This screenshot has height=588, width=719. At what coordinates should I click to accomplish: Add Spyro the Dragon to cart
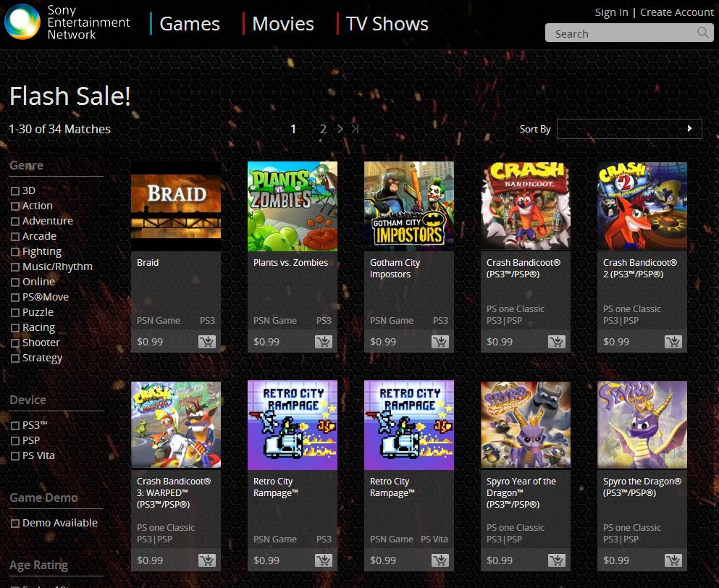(673, 560)
